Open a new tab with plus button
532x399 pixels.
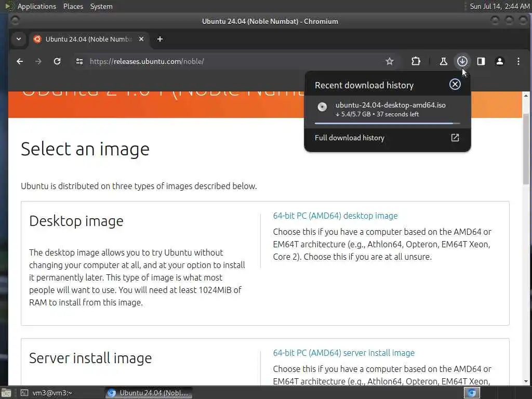(160, 39)
